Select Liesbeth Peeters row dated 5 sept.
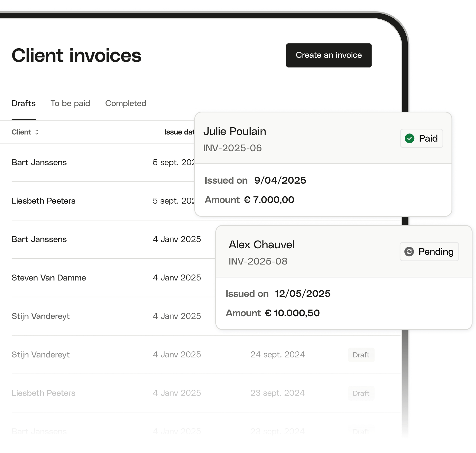Image resolution: width=476 pixels, height=453 pixels. [x=103, y=201]
